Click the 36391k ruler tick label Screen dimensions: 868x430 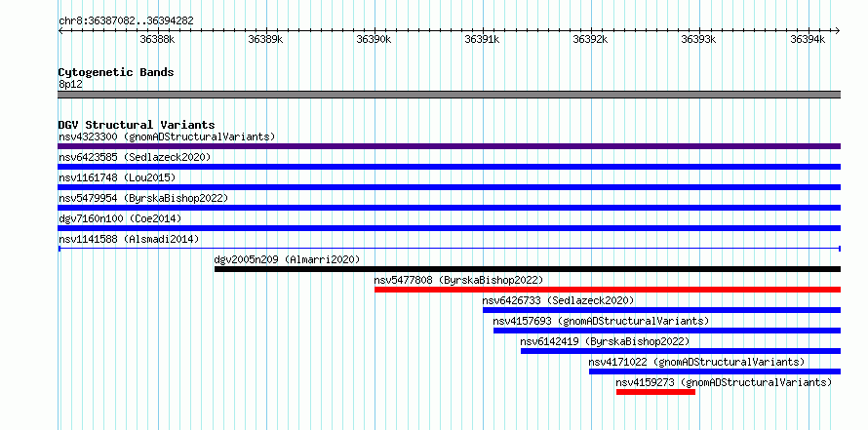[483, 39]
